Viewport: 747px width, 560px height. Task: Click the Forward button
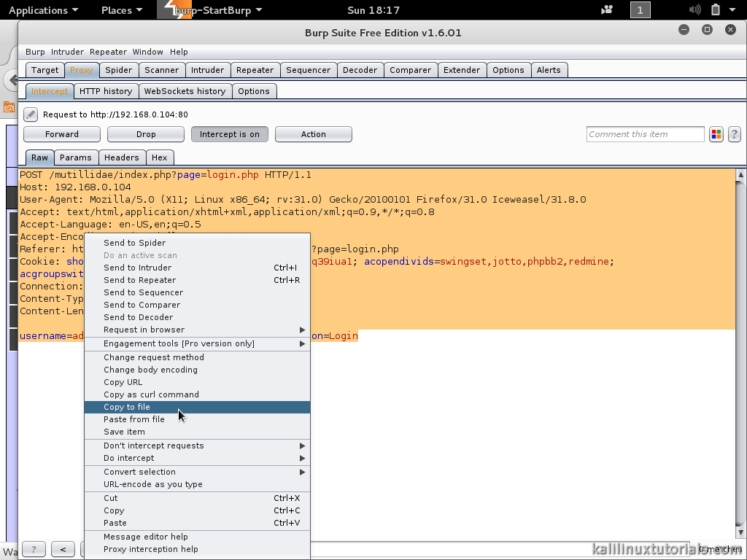[x=61, y=134]
